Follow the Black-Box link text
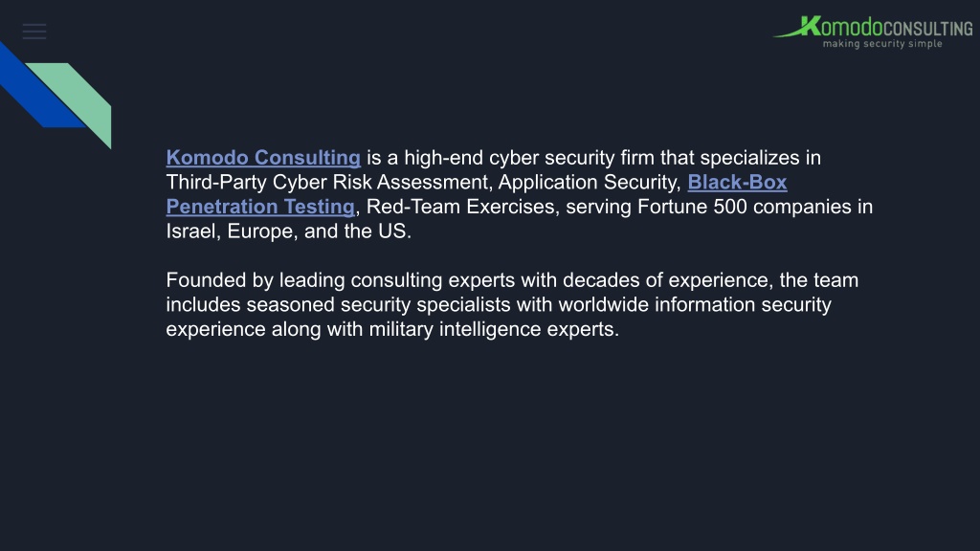 737,182
